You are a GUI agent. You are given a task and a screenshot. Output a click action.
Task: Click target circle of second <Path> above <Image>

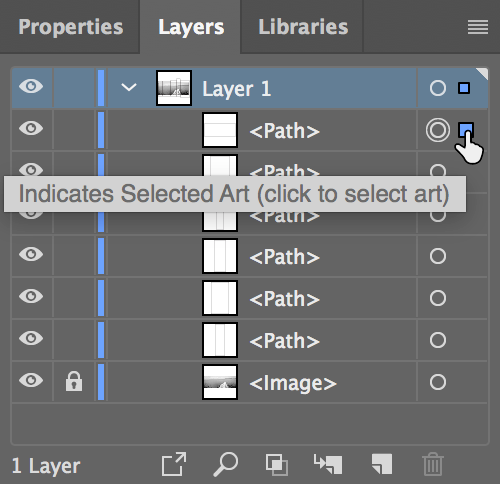(438, 298)
